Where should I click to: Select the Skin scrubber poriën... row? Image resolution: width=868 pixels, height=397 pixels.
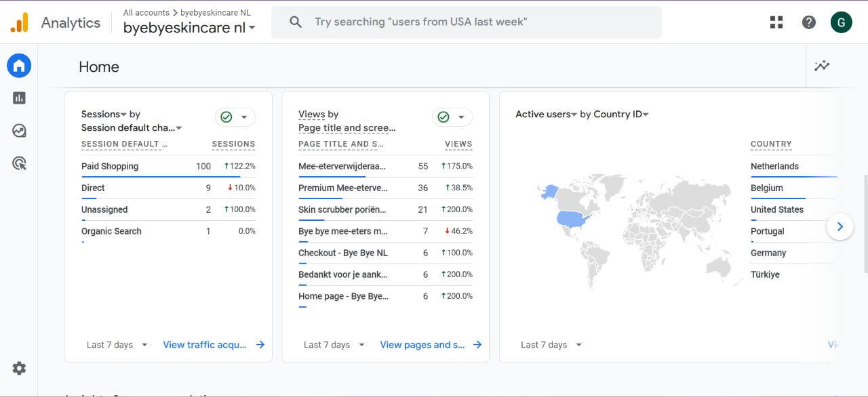point(385,209)
